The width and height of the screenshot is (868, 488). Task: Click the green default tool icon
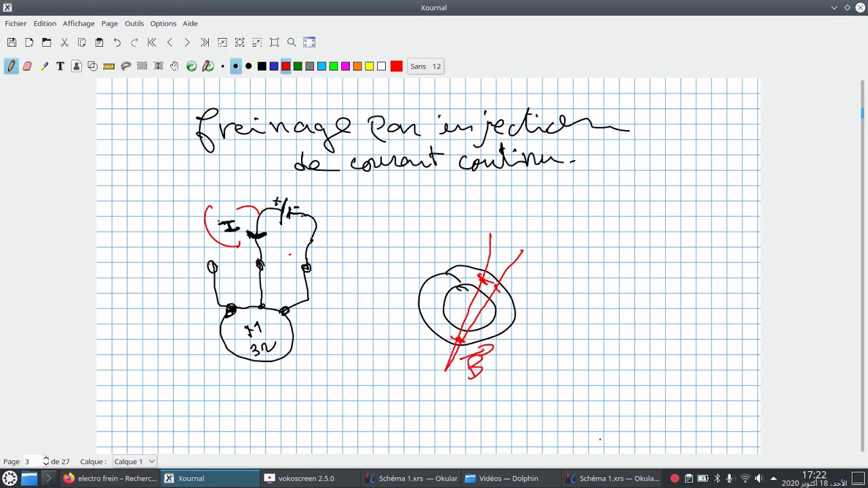pyautogui.click(x=191, y=66)
